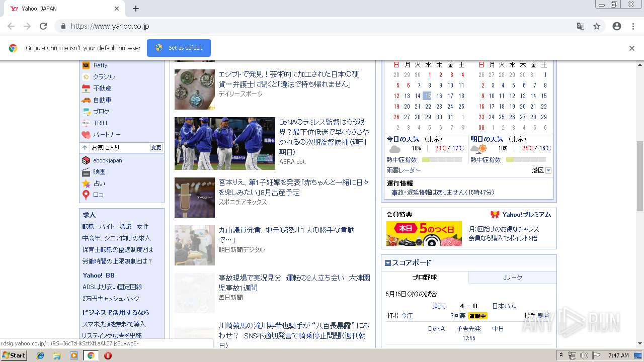Image resolution: width=644 pixels, height=362 pixels.
Task: Open a new tab with the plus button
Action: pos(136,9)
